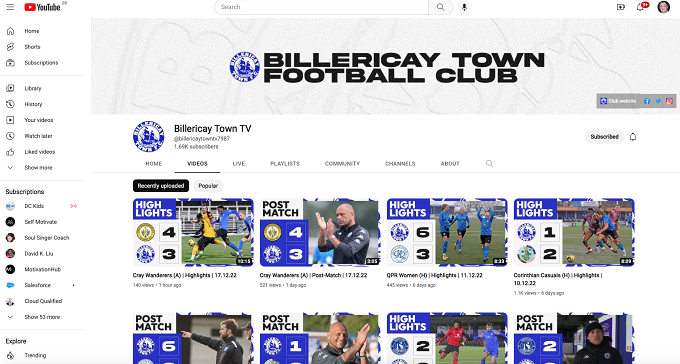Screen dimensions: 680x364
Task: Click in the Search input field
Action: pos(321,7)
